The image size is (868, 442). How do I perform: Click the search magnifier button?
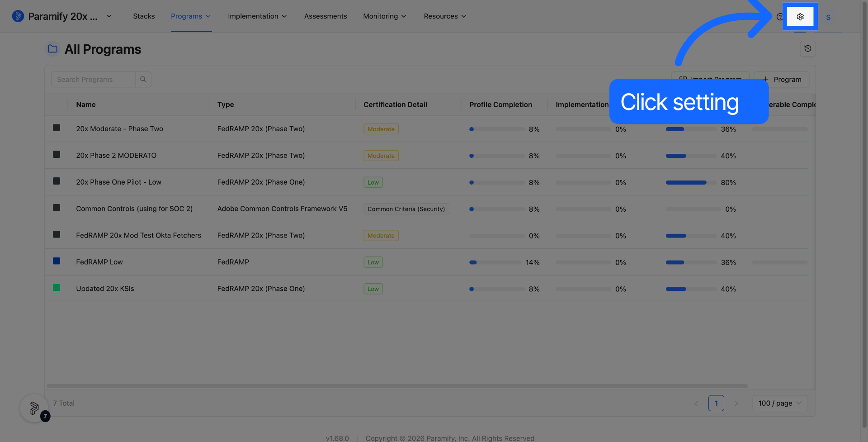click(143, 79)
